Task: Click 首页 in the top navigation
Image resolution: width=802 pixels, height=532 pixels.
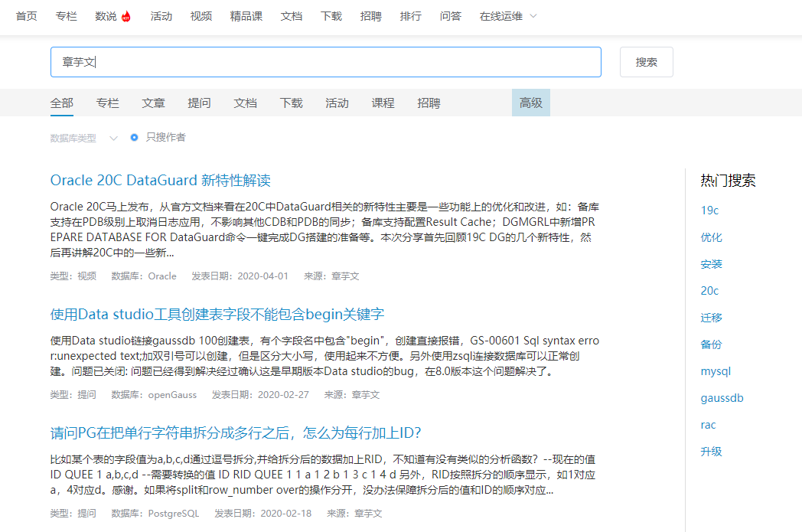Action: pyautogui.click(x=26, y=15)
